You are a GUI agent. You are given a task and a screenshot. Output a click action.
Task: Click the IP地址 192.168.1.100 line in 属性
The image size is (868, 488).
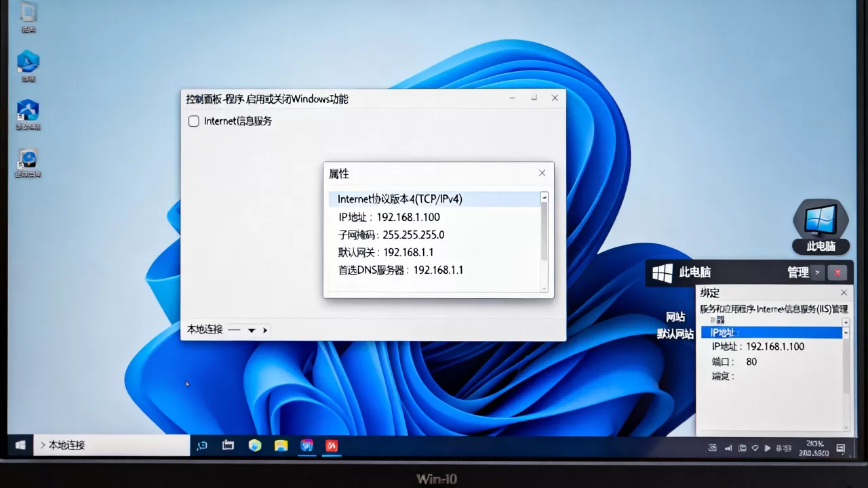pyautogui.click(x=389, y=218)
